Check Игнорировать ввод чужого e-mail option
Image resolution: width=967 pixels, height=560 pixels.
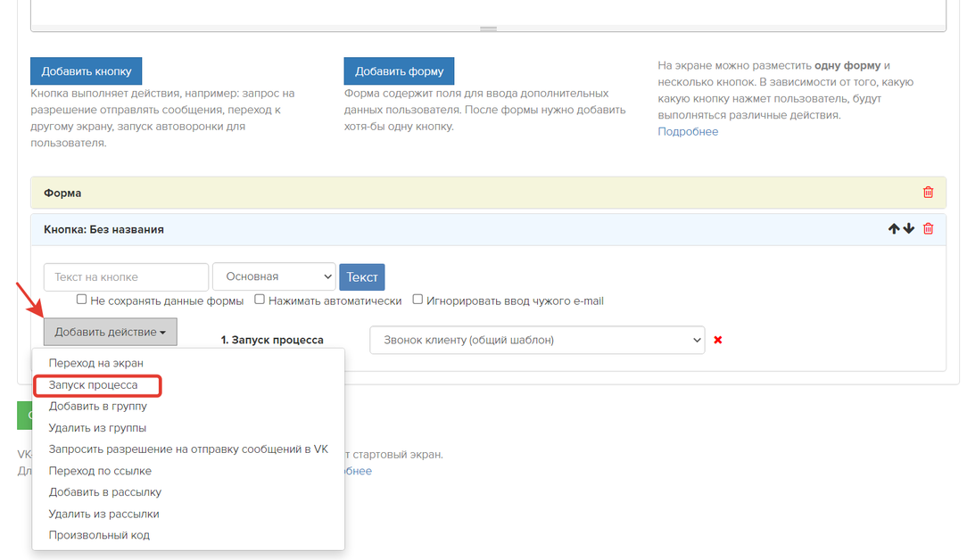(417, 301)
